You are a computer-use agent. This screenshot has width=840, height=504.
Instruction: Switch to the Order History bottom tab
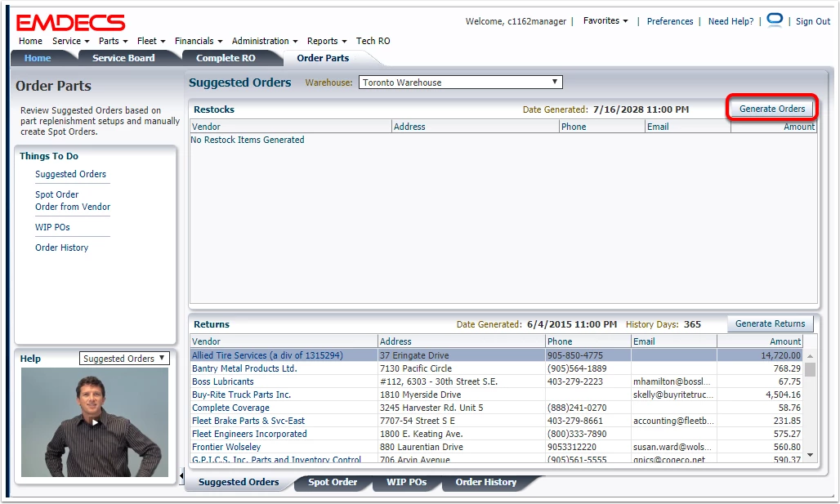click(x=486, y=482)
